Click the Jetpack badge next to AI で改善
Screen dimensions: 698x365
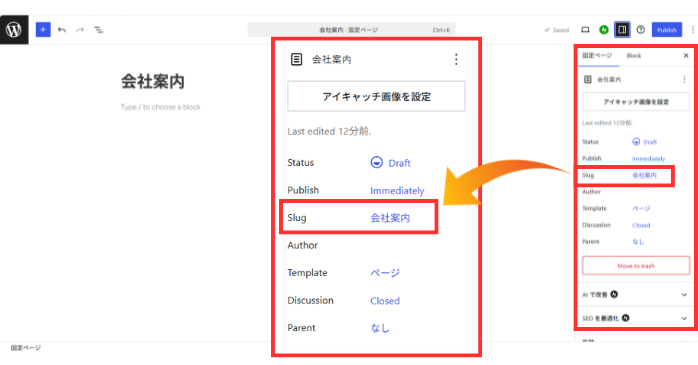point(614,294)
